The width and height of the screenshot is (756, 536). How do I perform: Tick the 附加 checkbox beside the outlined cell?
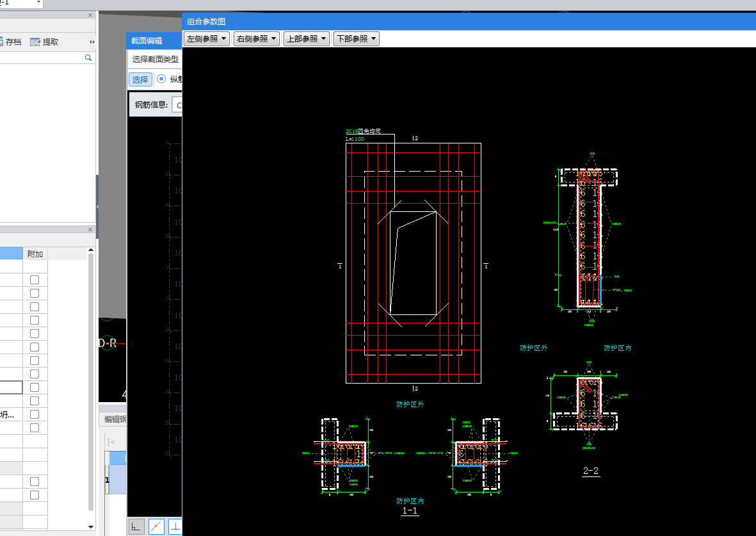[35, 387]
